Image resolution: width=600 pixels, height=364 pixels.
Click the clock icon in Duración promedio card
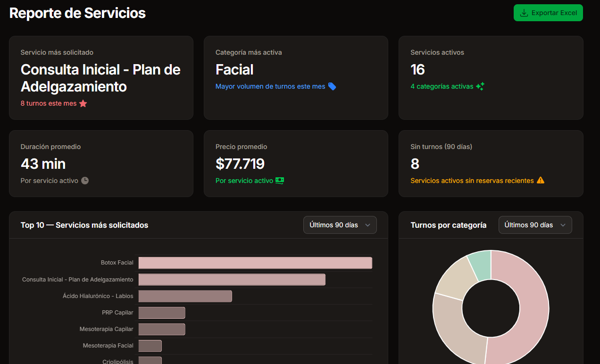pos(85,181)
